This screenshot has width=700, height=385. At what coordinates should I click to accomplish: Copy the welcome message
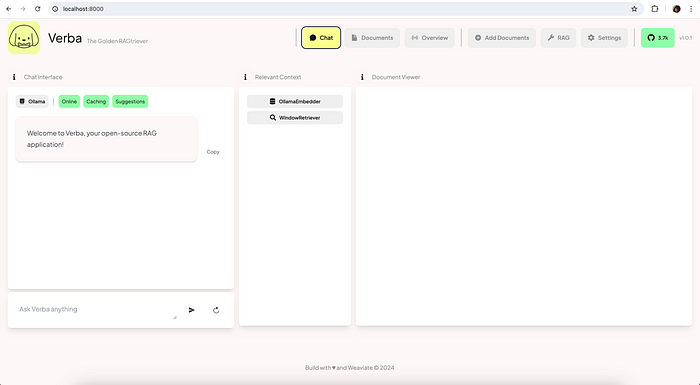[x=213, y=152]
